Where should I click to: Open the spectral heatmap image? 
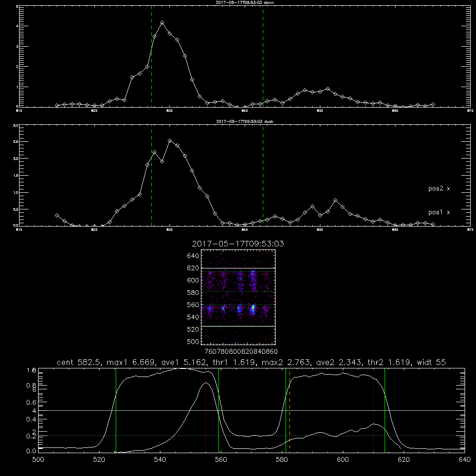[x=238, y=297]
